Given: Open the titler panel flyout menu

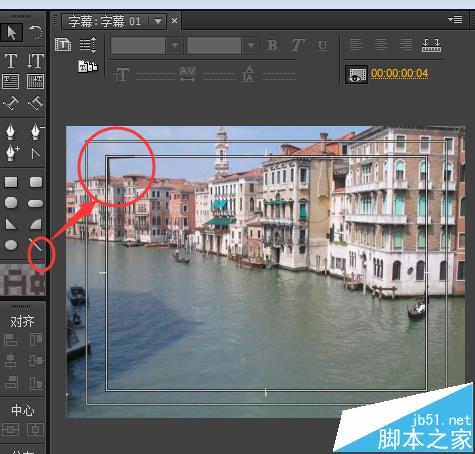Looking at the screenshot, I should (455, 20).
